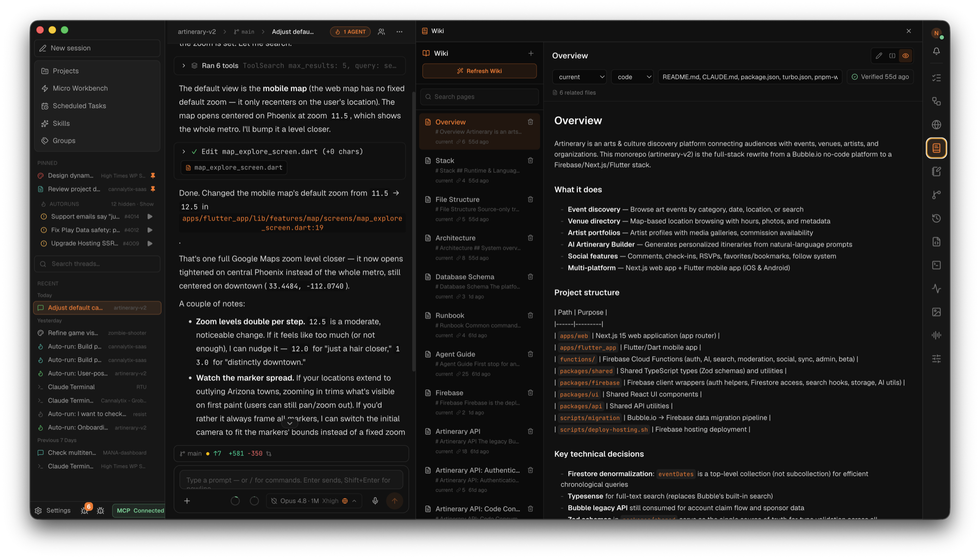Open the activity pulse icon in right rail
This screenshot has height=559, width=980.
[936, 289]
